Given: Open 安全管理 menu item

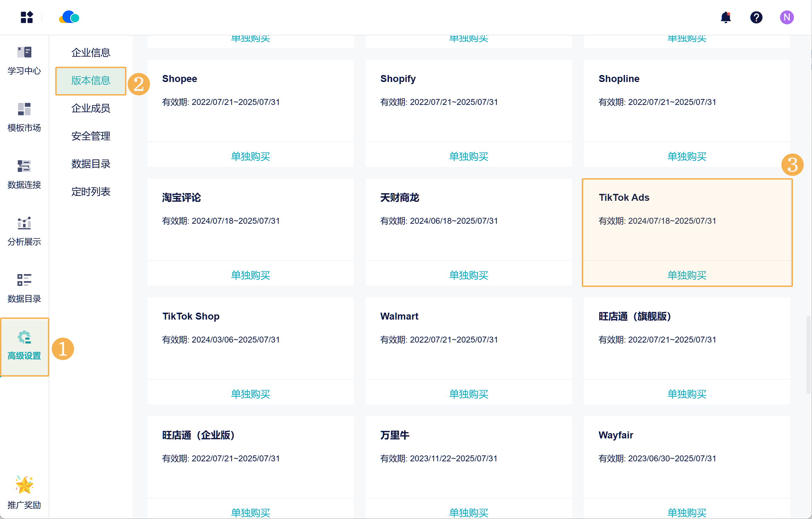Looking at the screenshot, I should tap(91, 136).
